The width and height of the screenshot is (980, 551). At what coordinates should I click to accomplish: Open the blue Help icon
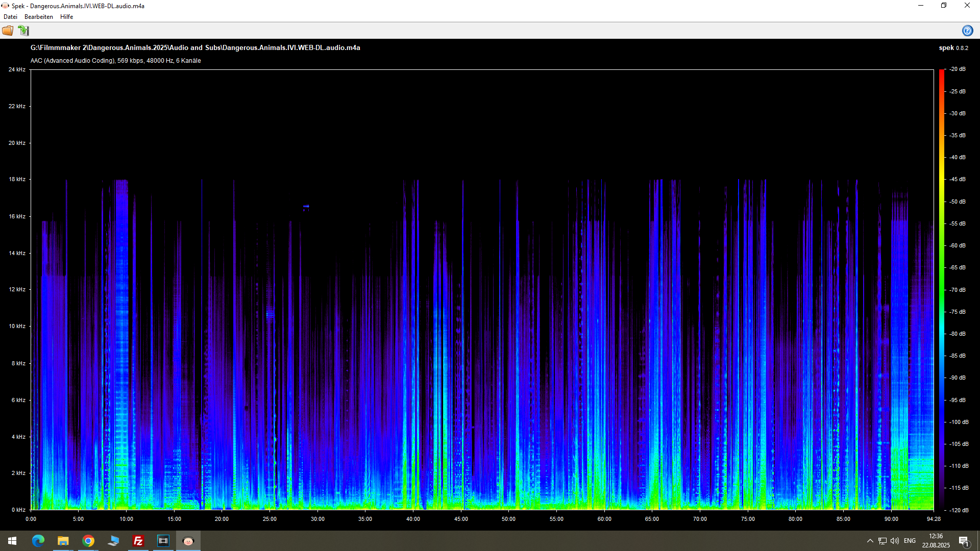point(967,31)
